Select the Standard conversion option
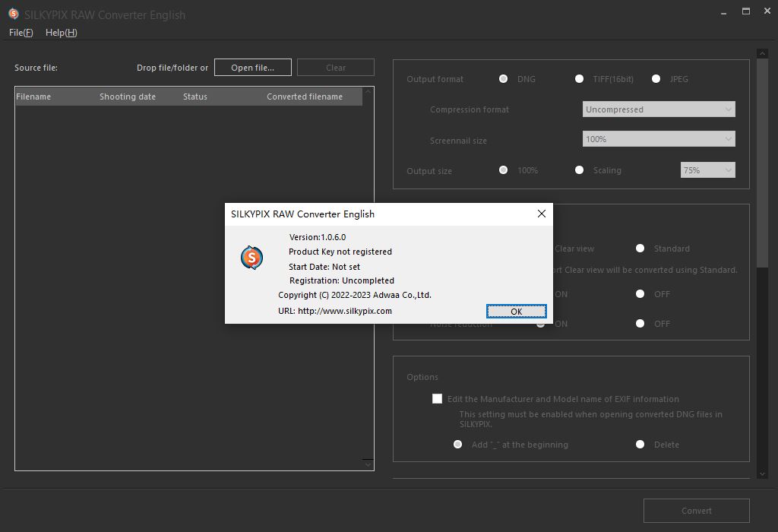The width and height of the screenshot is (778, 532). click(x=640, y=249)
